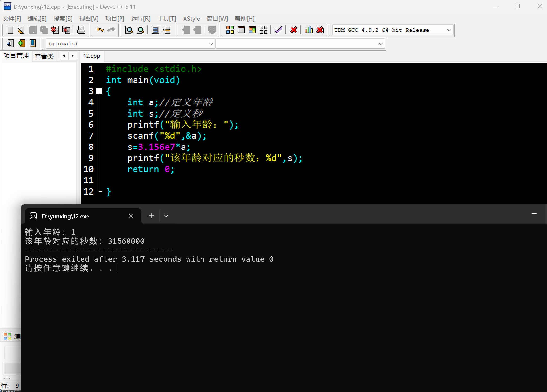Open the TDM-GCC compiler dropdown
Image resolution: width=547 pixels, height=392 pixels.
click(449, 30)
